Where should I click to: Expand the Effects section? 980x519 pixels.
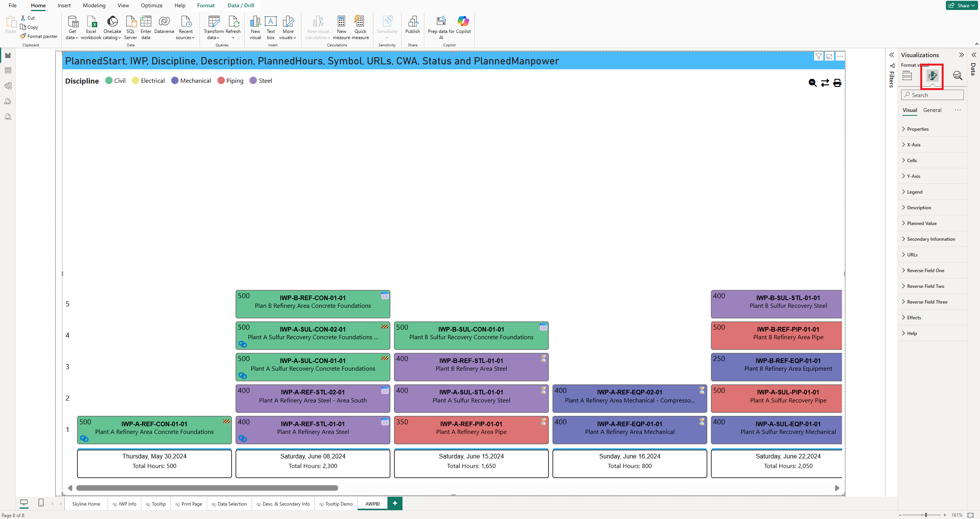point(932,318)
